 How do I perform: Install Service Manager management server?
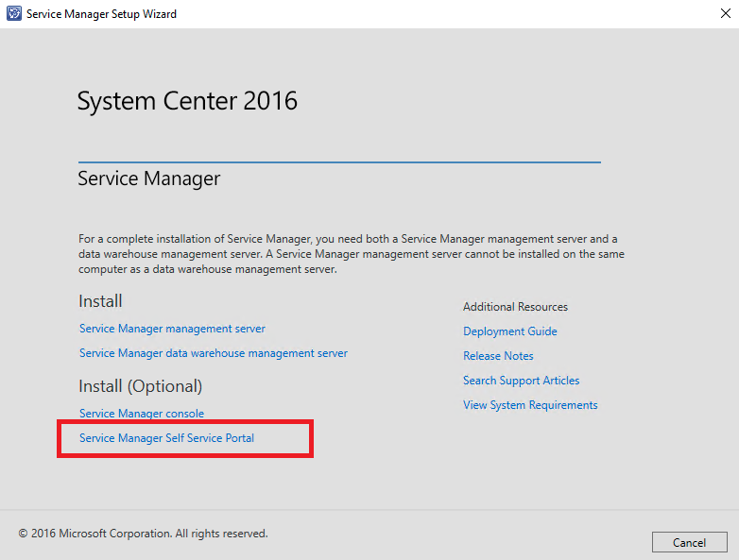tap(172, 329)
